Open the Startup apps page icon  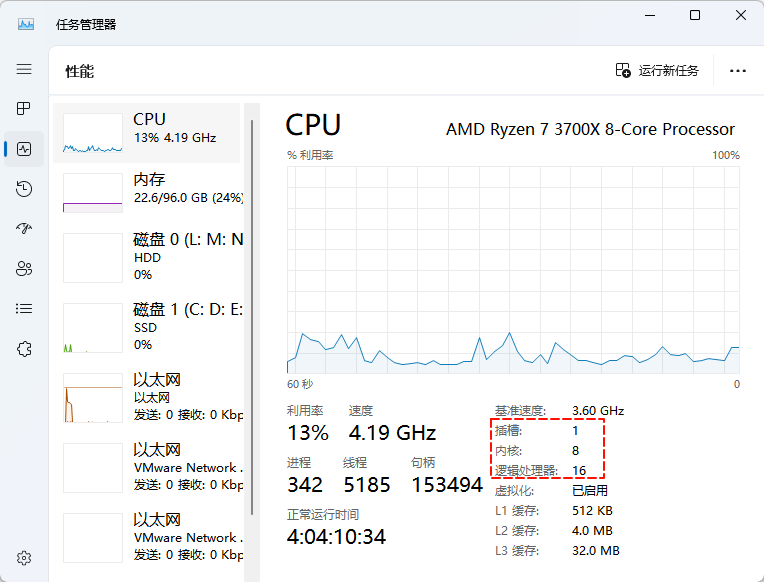point(24,229)
